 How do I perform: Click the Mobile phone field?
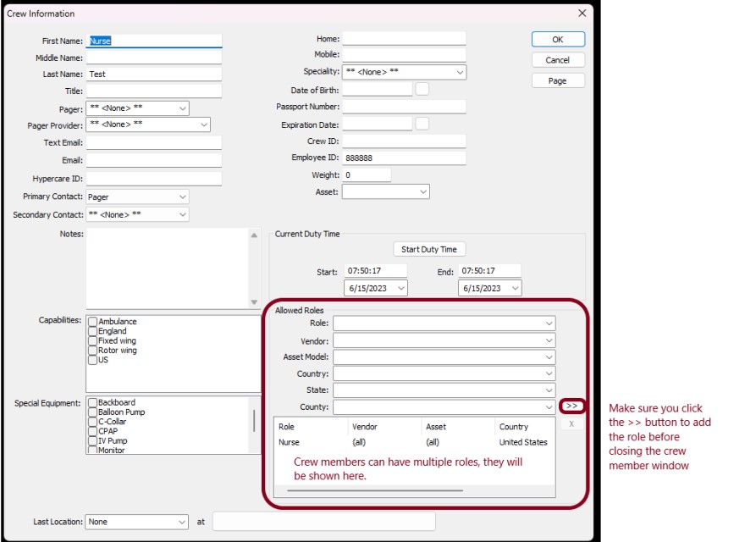(404, 54)
